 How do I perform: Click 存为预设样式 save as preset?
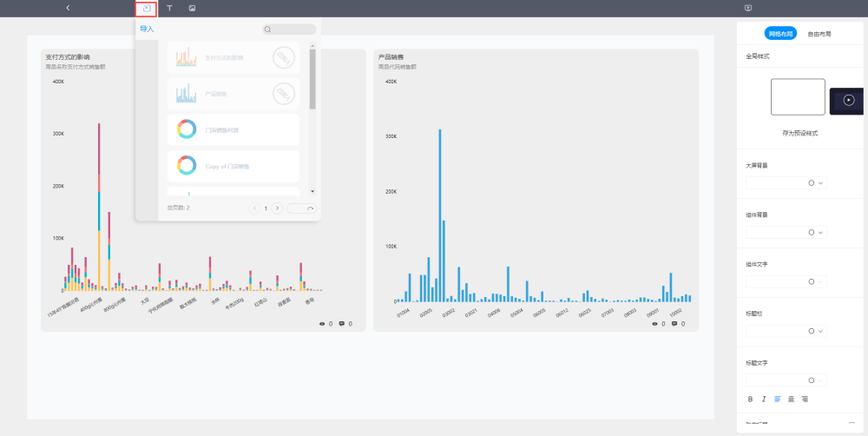tap(800, 134)
